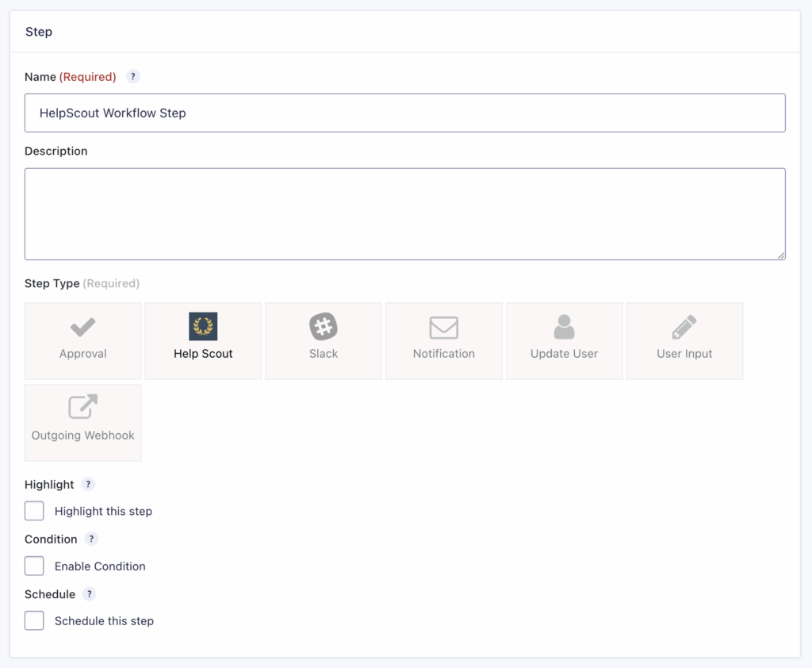Screen dimensions: 812x668
Task: Click the Enable Condition label text
Action: point(100,566)
